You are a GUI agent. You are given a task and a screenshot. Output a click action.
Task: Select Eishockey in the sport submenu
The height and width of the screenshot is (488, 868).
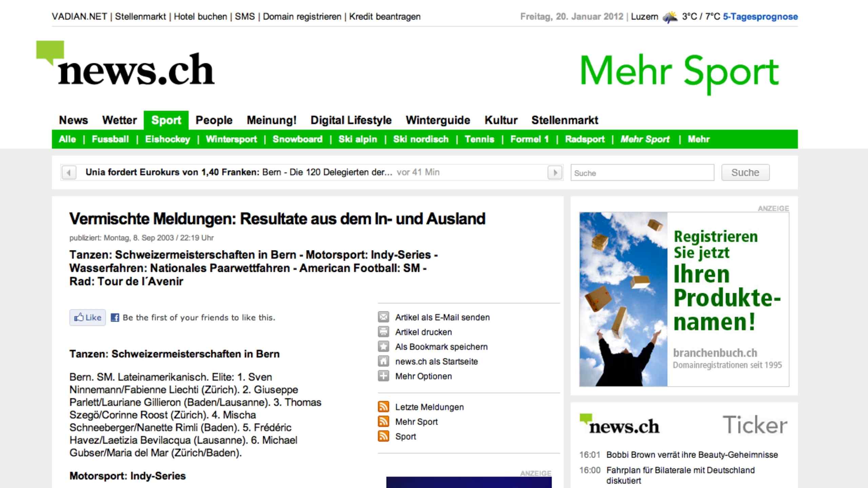pyautogui.click(x=167, y=139)
